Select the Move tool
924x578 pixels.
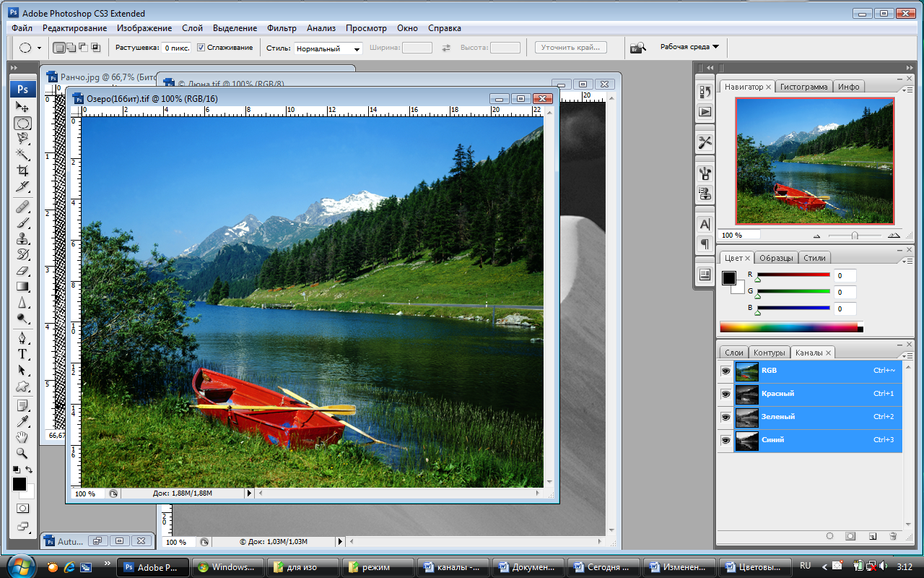click(x=22, y=107)
